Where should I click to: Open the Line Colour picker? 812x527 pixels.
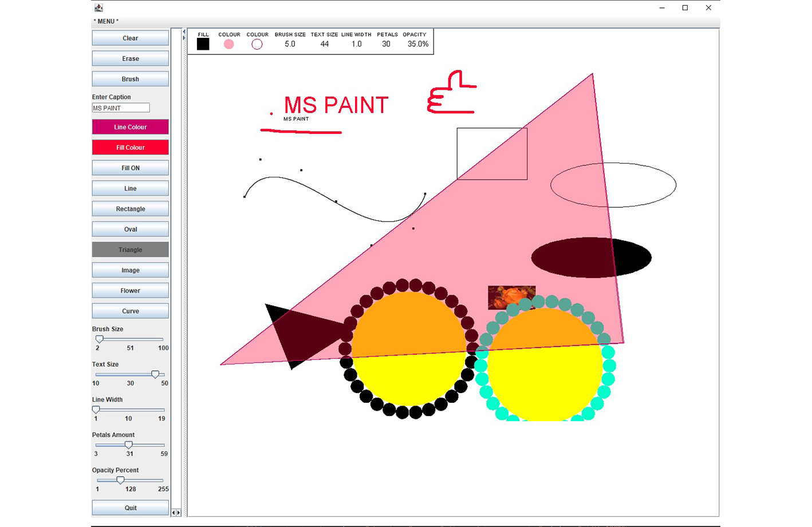point(130,127)
